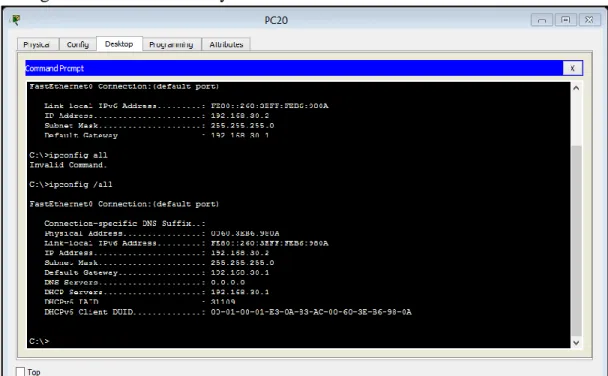The width and height of the screenshot is (608, 376).
Task: Click the Packet Tracer icon in title bar
Action: [x=16, y=20]
